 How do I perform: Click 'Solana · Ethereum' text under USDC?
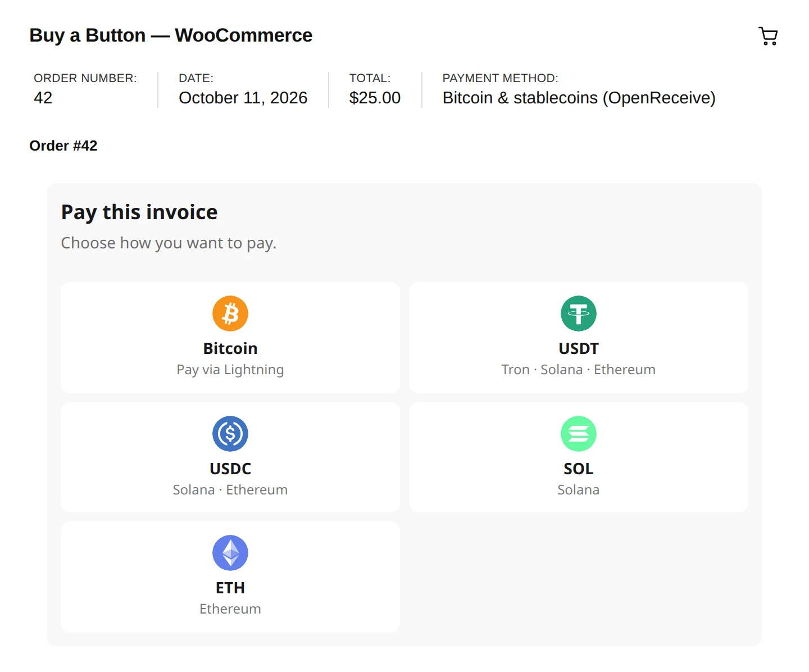[x=230, y=490]
